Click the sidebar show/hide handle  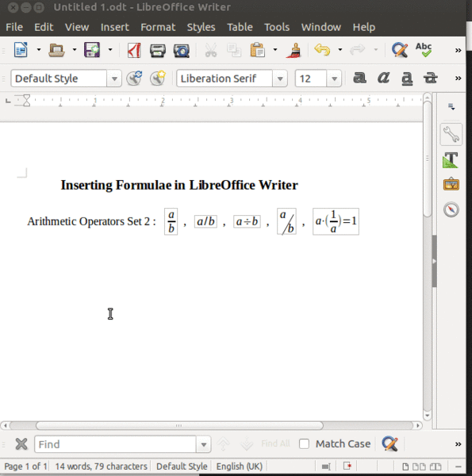coord(435,261)
